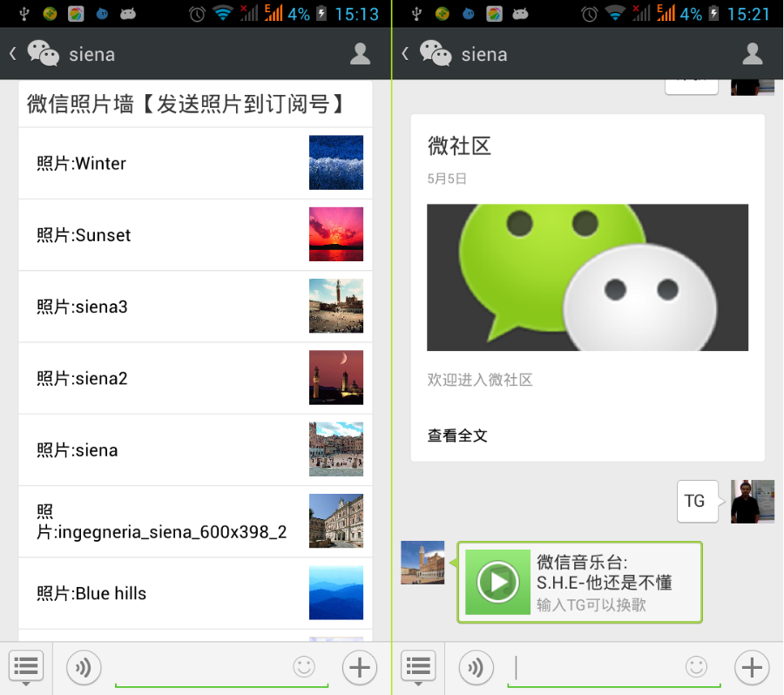Switch to voice input in left chat

click(x=84, y=667)
